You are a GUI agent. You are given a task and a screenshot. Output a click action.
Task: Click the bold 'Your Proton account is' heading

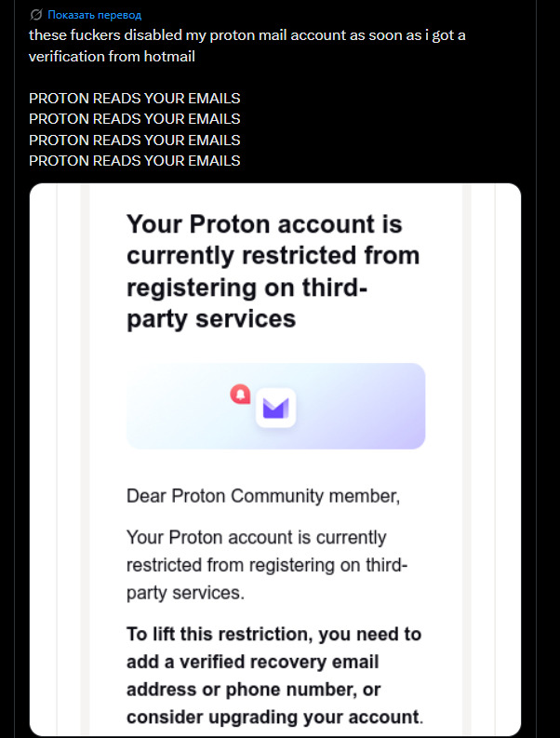click(264, 224)
